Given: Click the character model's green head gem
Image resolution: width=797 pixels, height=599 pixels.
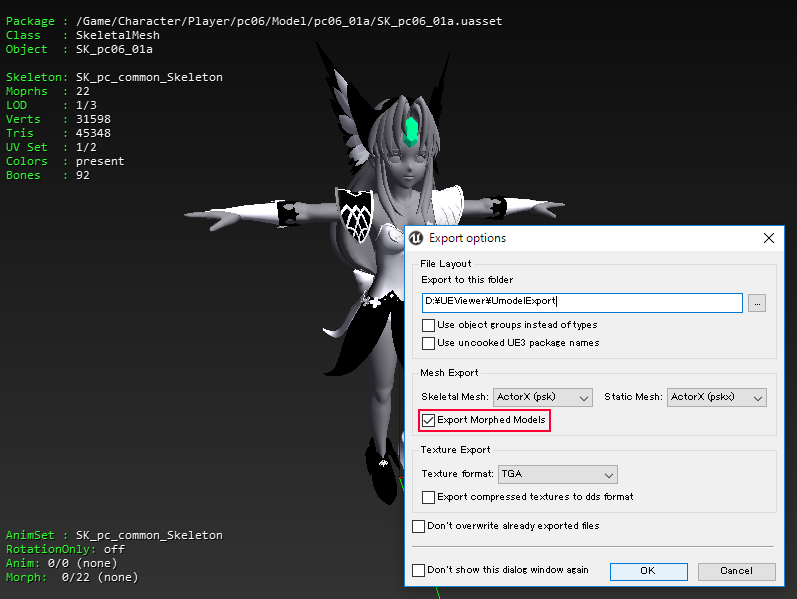Looking at the screenshot, I should pyautogui.click(x=411, y=132).
